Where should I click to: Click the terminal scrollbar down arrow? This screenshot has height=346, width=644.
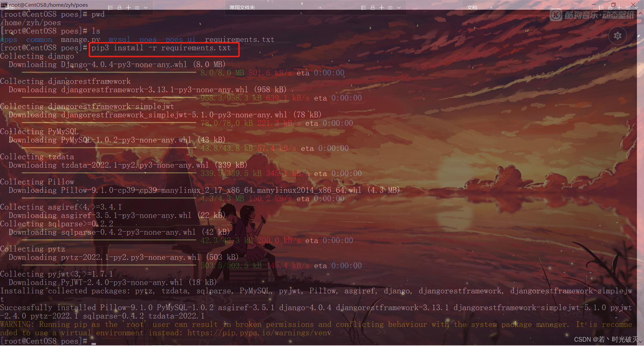[x=640, y=342]
